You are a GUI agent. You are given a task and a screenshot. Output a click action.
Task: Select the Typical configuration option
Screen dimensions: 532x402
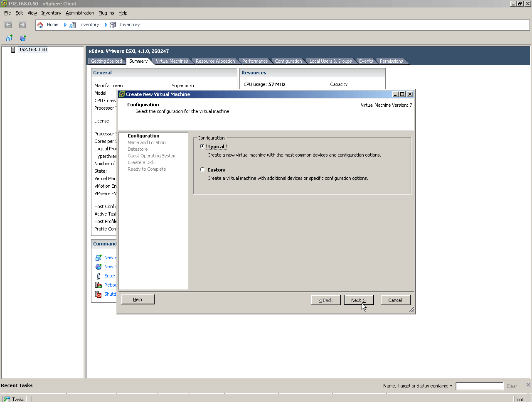coord(202,146)
